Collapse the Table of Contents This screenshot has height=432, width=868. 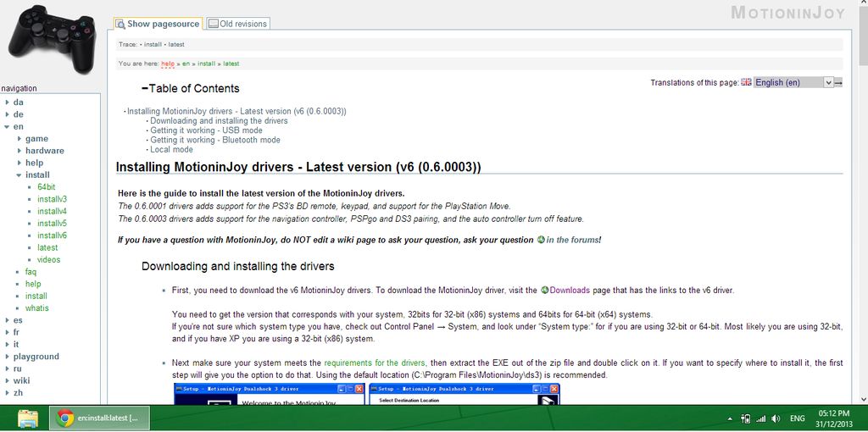pyautogui.click(x=145, y=88)
